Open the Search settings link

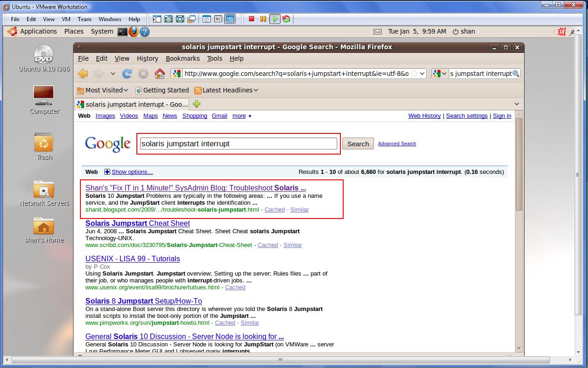[467, 116]
